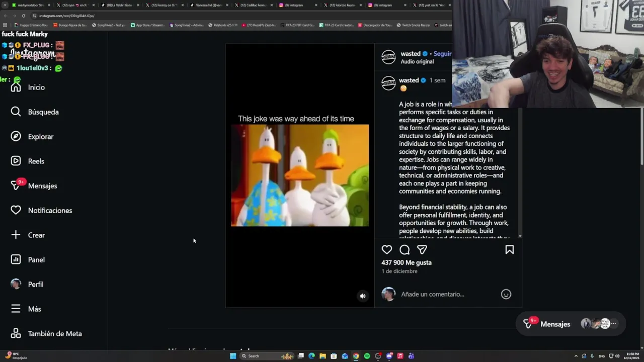Open floating Mensajes button at bottom right

pos(571,324)
